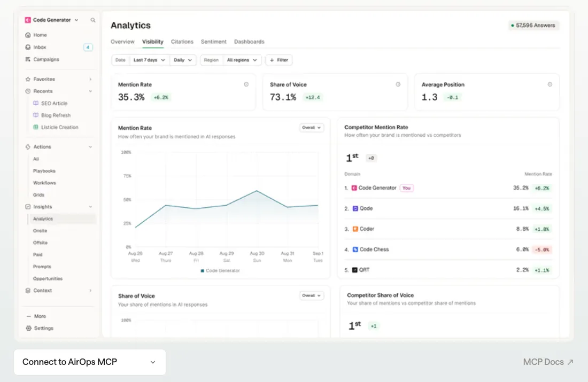Switch to the Sentiment tab

point(213,42)
